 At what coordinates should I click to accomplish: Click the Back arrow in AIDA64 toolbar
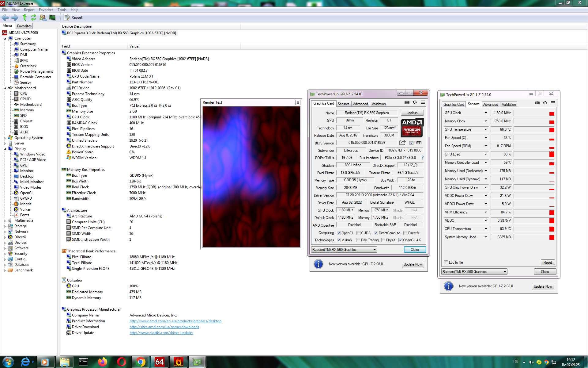click(x=5, y=17)
